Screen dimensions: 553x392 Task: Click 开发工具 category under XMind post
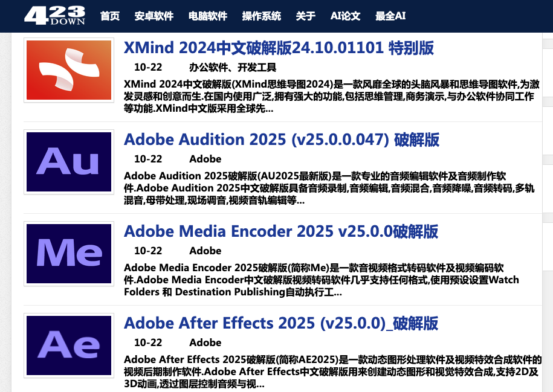coord(257,67)
